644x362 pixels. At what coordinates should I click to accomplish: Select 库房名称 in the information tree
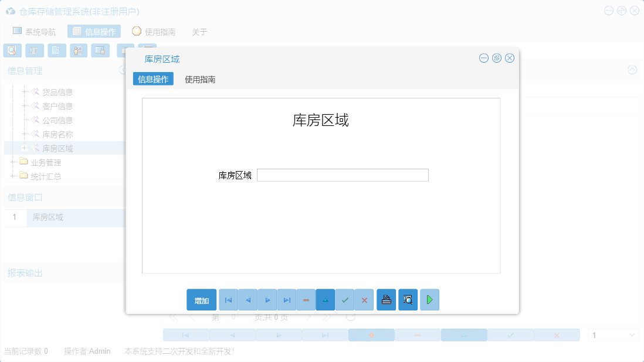(57, 134)
